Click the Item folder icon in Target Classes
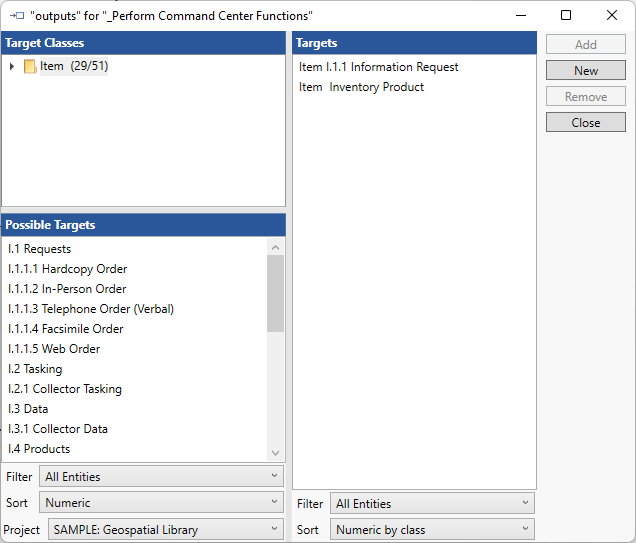The image size is (636, 543). (x=30, y=67)
